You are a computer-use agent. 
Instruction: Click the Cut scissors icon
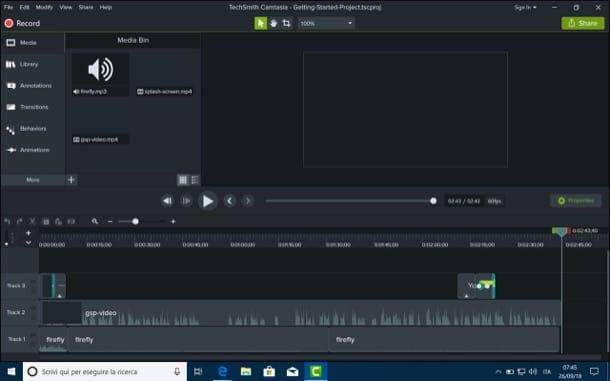pos(33,221)
